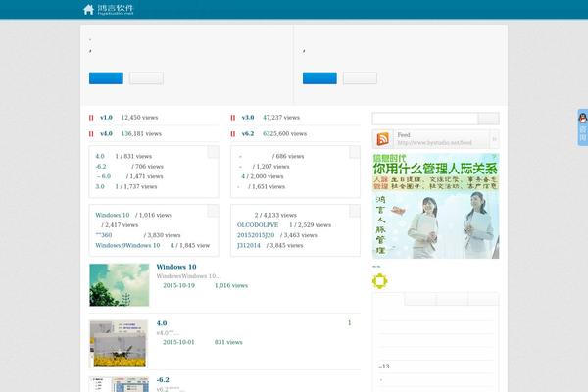
Task: Click '2 / 4,133 views' text
Action: (275, 215)
